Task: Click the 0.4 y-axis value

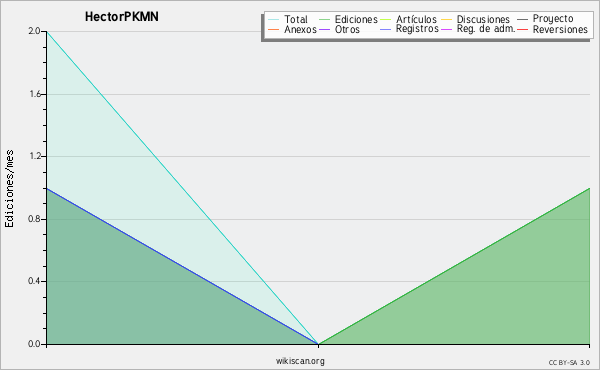Action: (x=34, y=281)
